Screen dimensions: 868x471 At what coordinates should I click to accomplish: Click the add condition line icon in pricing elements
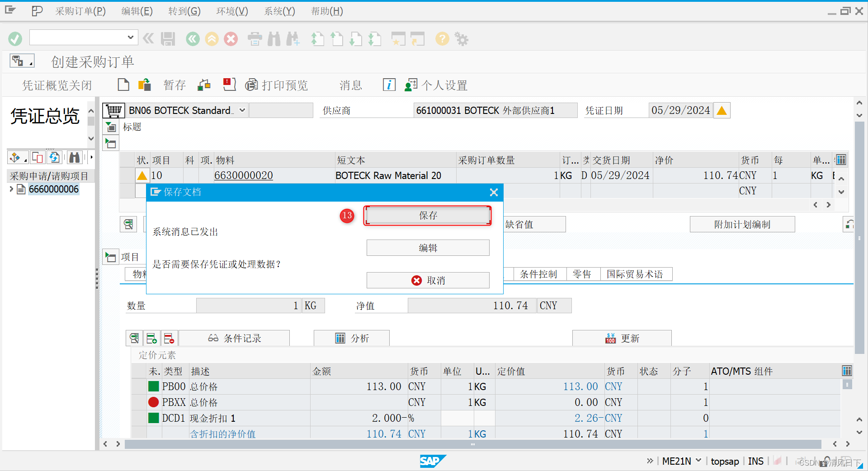coord(151,338)
